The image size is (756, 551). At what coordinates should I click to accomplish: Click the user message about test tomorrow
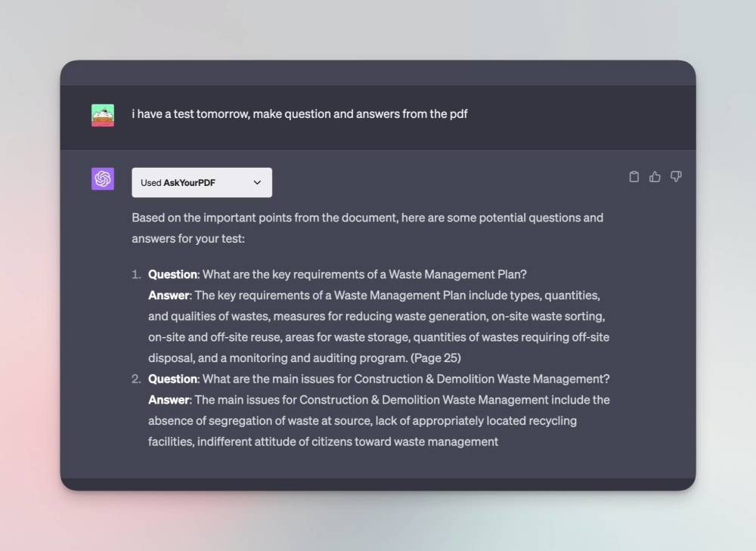[299, 114]
